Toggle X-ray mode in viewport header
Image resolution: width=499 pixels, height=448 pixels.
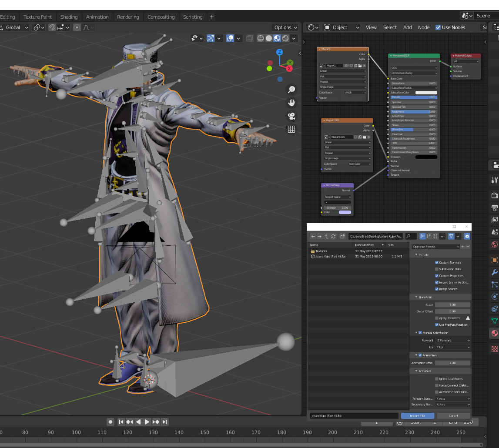coord(249,38)
